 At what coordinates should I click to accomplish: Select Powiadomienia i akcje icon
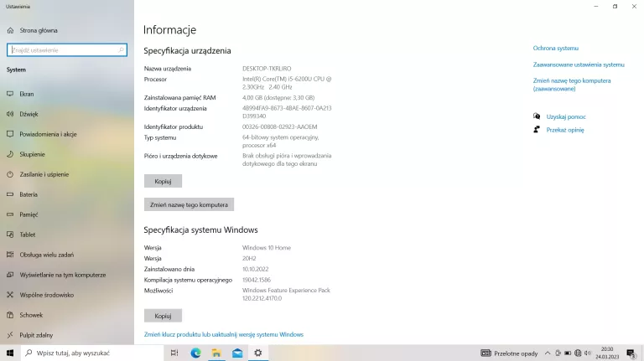click(10, 134)
